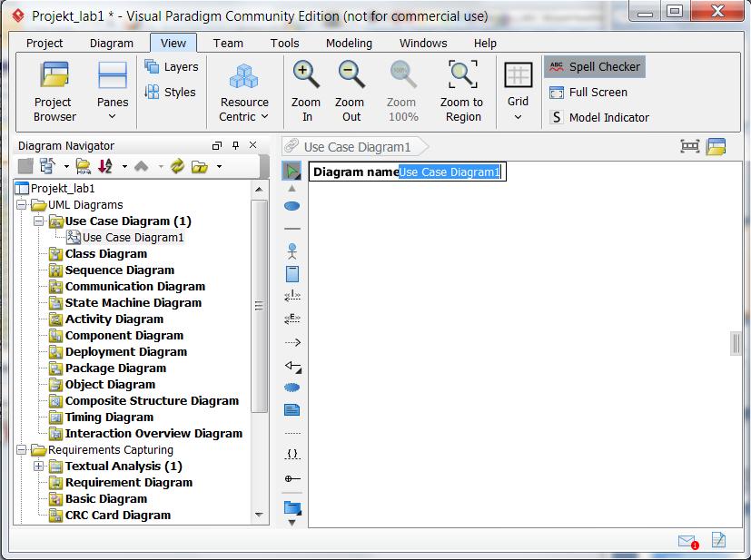This screenshot has height=560, width=751.
Task: Toggle the Spell Checker option
Action: 595,67
